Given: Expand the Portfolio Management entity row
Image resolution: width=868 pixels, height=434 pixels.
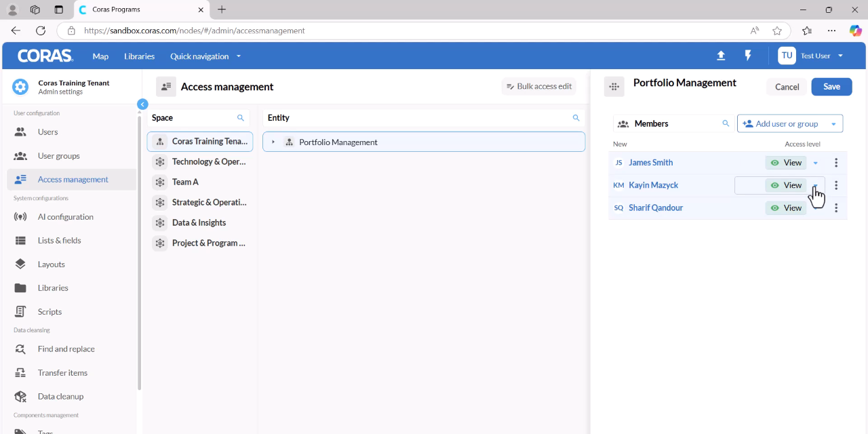Looking at the screenshot, I should [x=273, y=142].
